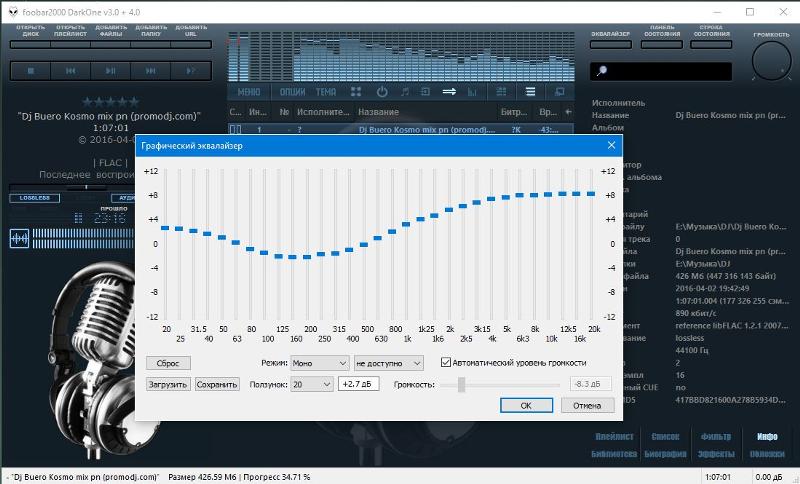Click the bar chart visualization icon
Image resolution: width=800 pixels, height=484 pixels.
coord(472,92)
